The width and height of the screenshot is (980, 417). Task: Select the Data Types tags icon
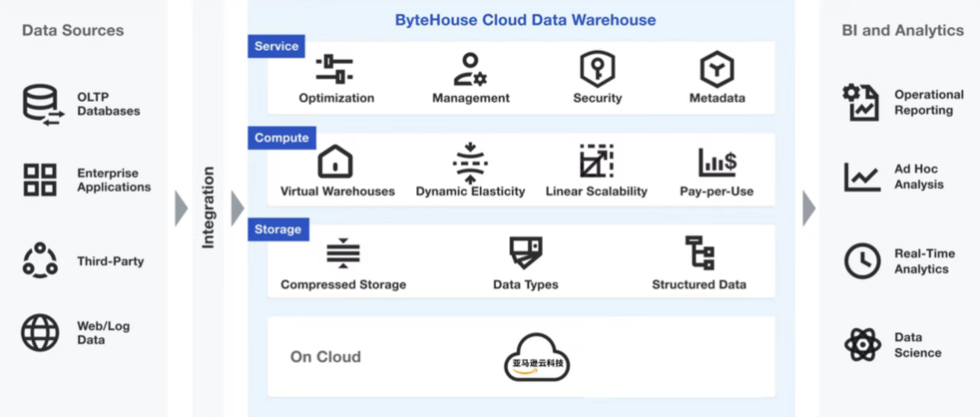(x=525, y=253)
